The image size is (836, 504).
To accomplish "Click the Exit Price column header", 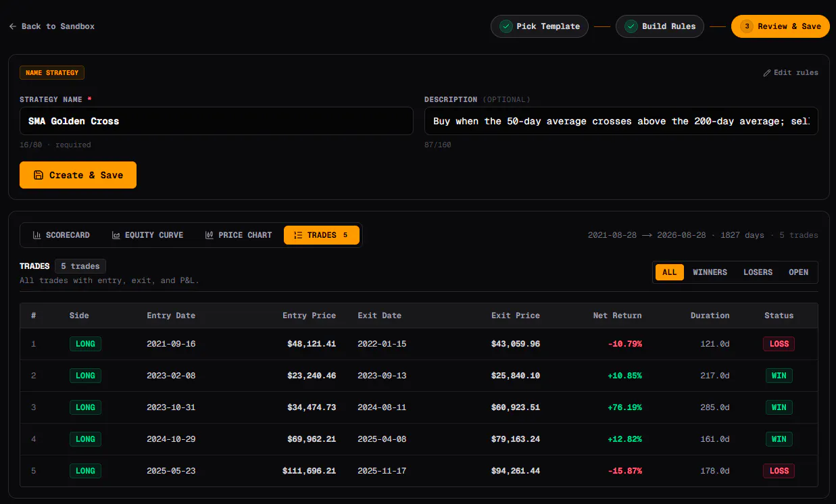I will point(516,316).
